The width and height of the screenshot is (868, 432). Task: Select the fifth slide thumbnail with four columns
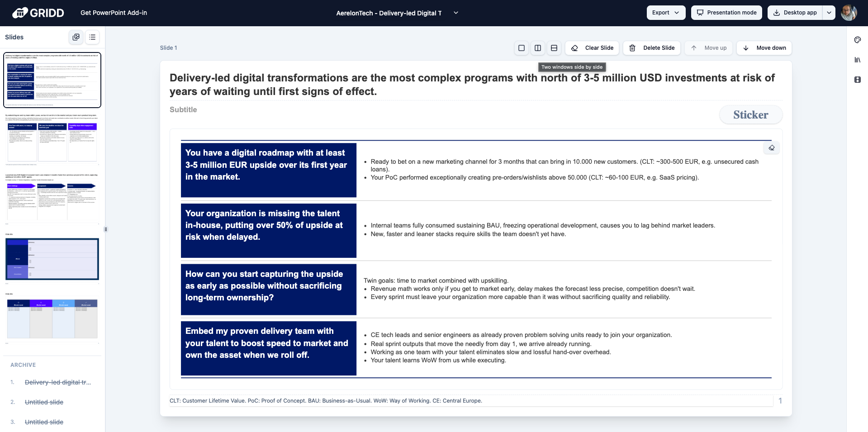pyautogui.click(x=52, y=318)
